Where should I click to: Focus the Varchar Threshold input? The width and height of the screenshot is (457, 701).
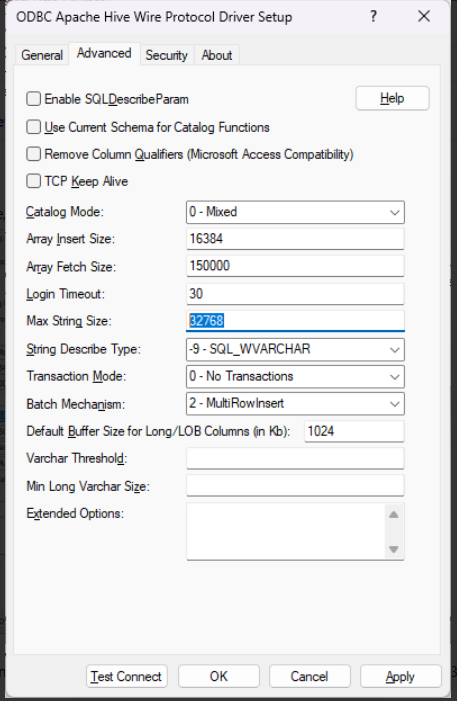tap(295, 459)
